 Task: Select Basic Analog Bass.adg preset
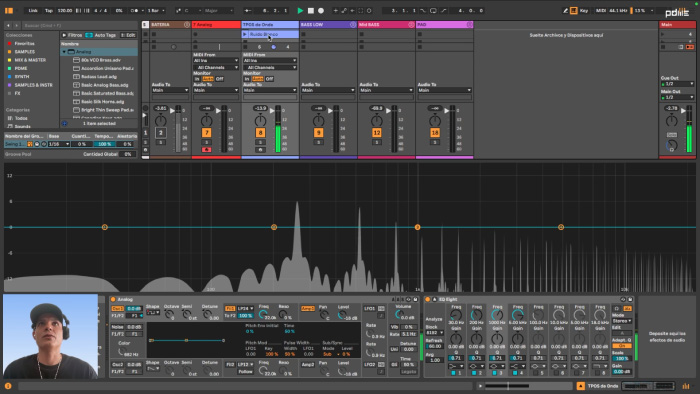tap(104, 85)
